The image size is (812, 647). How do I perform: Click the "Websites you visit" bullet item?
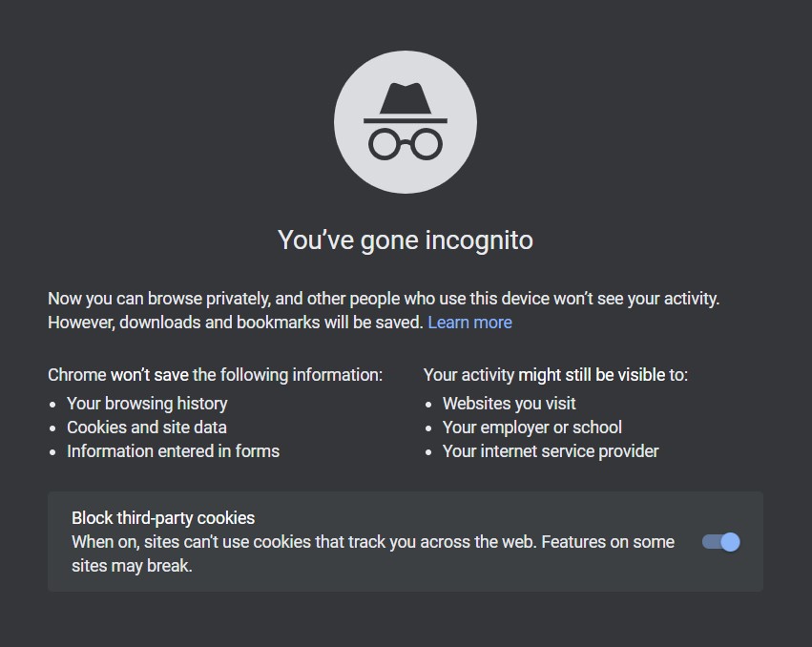(x=509, y=404)
